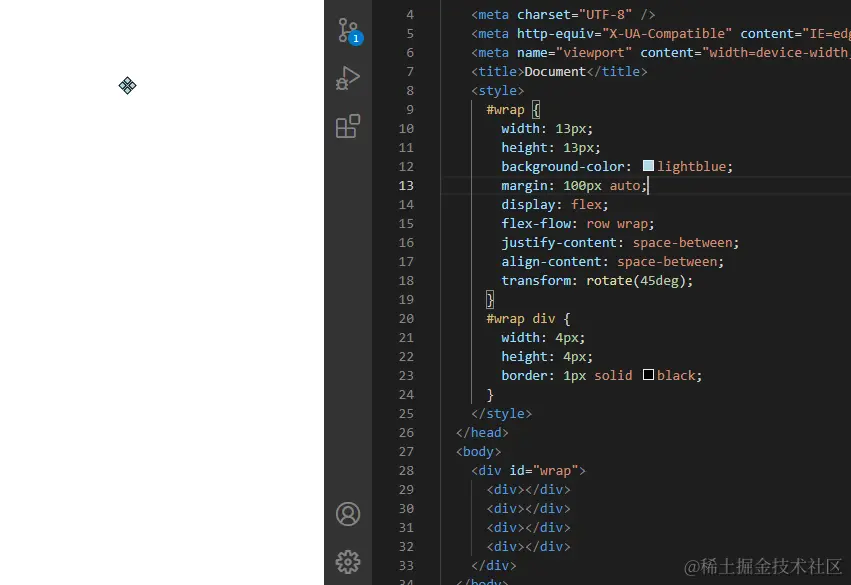Click the '#wrap div {' selector

pos(528,319)
